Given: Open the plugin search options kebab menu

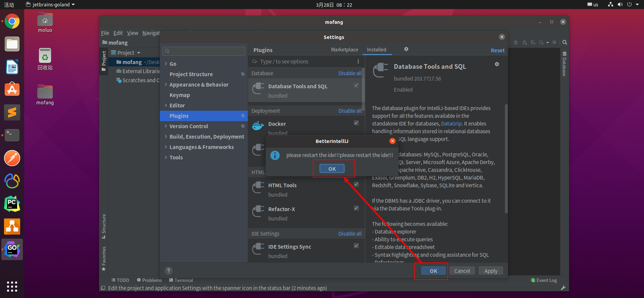Looking at the screenshot, I should 358,61.
